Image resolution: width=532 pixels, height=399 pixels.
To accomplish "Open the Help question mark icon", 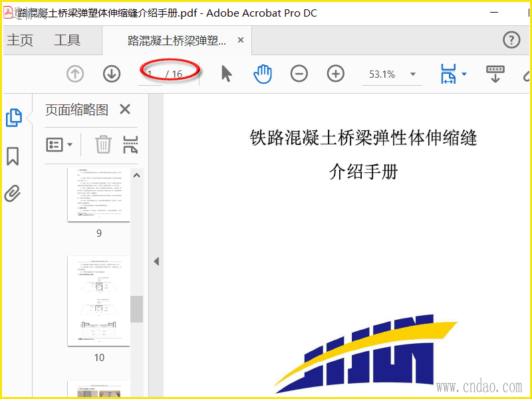I will (x=511, y=40).
